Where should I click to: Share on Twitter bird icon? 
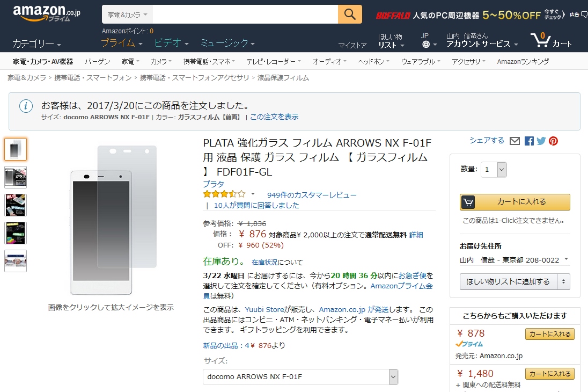[x=541, y=141]
